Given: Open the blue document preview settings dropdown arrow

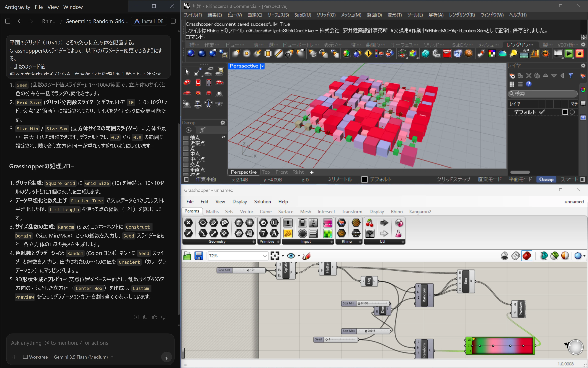Looking at the screenshot, I should (584, 256).
